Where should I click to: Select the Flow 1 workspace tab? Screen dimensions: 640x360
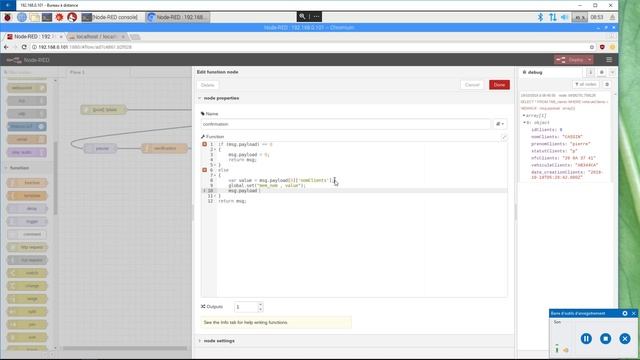point(77,72)
